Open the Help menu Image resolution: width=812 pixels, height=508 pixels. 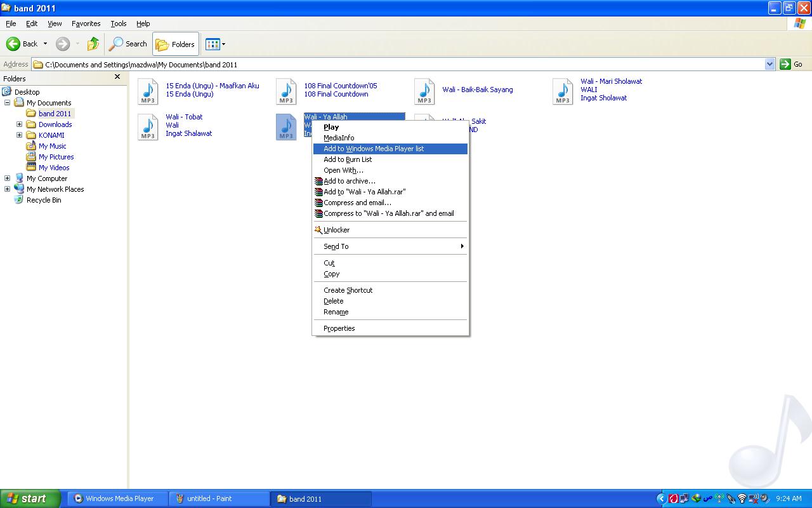(x=143, y=23)
